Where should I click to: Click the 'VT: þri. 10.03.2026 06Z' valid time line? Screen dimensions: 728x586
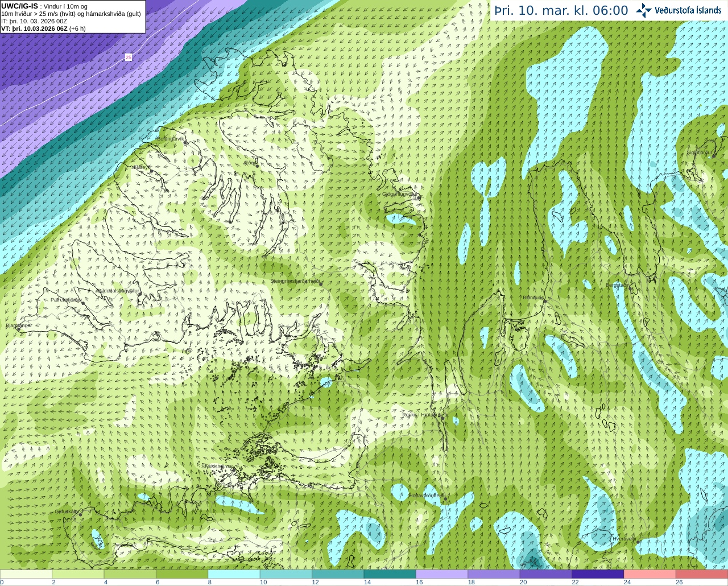[x=43, y=28]
